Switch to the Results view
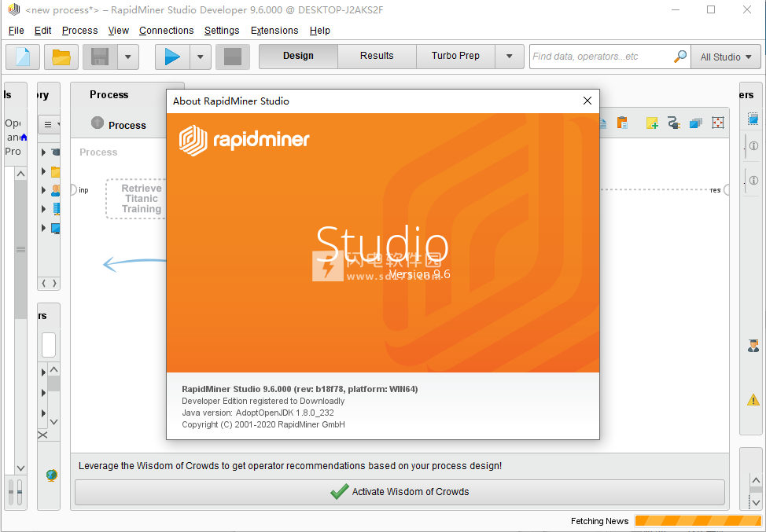 [377, 56]
